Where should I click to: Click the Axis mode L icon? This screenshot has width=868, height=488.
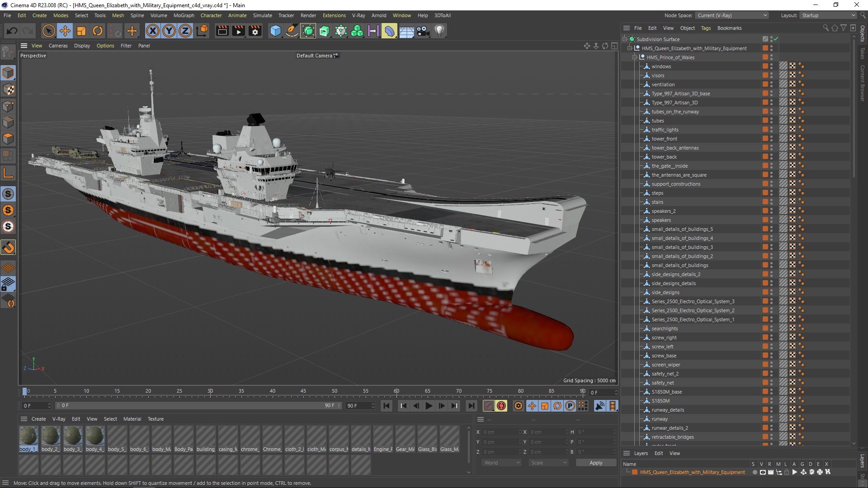8,173
